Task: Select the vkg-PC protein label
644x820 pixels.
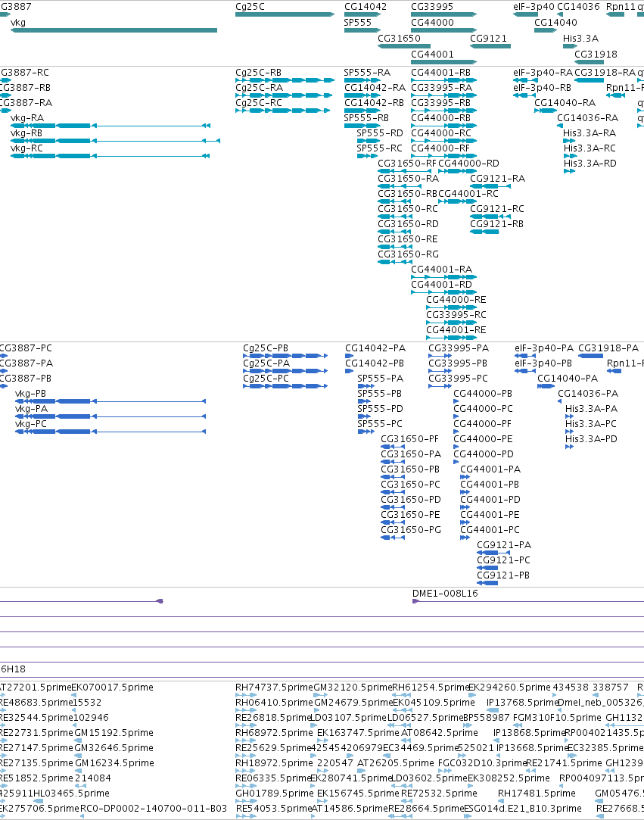Action: [31, 423]
